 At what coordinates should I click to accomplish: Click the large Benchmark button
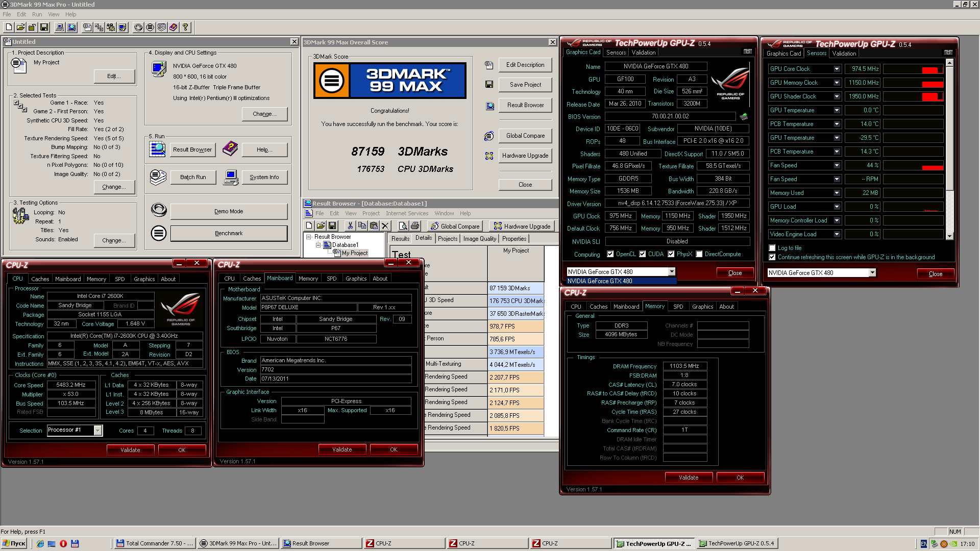(x=229, y=233)
